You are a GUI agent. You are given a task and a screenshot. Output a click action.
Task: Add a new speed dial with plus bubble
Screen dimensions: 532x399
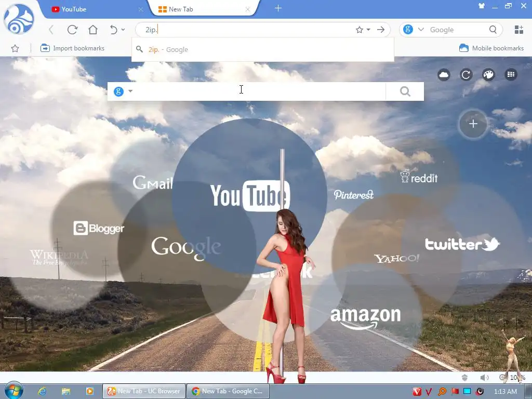click(473, 124)
